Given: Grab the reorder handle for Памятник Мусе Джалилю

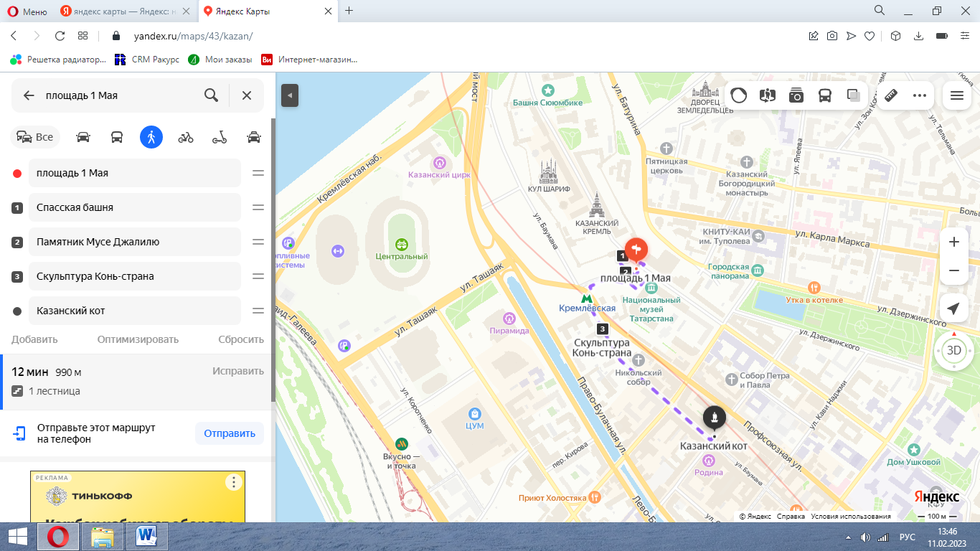Looking at the screenshot, I should 258,242.
